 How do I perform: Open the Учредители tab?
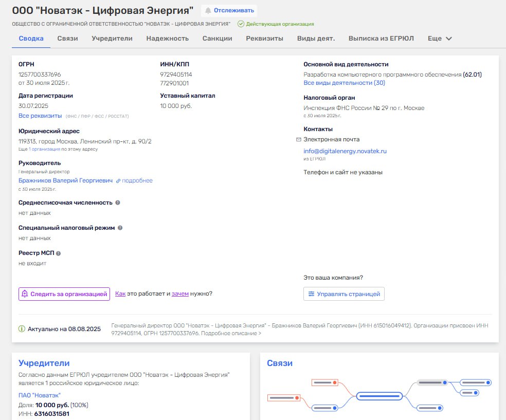click(112, 39)
